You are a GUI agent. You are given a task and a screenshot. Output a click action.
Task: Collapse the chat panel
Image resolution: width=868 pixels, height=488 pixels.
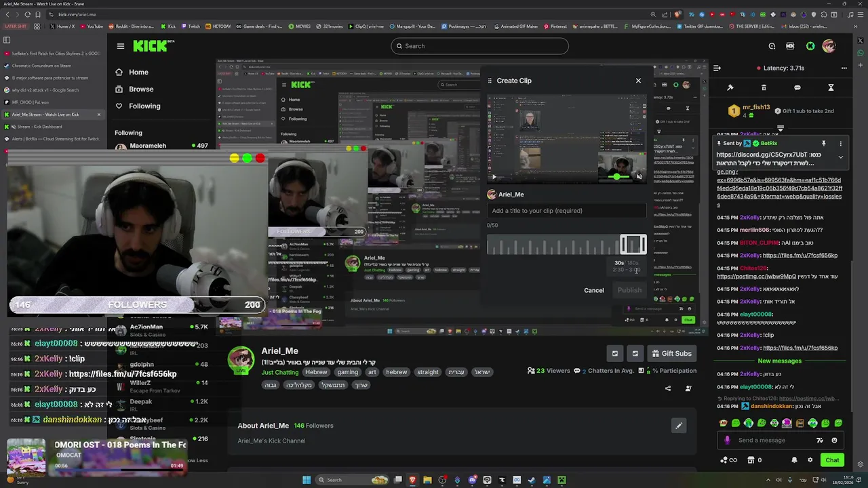tap(717, 68)
